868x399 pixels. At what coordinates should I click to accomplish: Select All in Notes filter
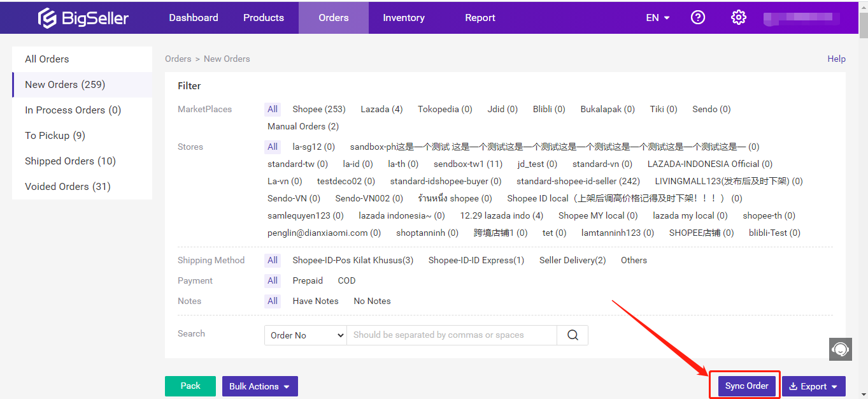click(273, 301)
